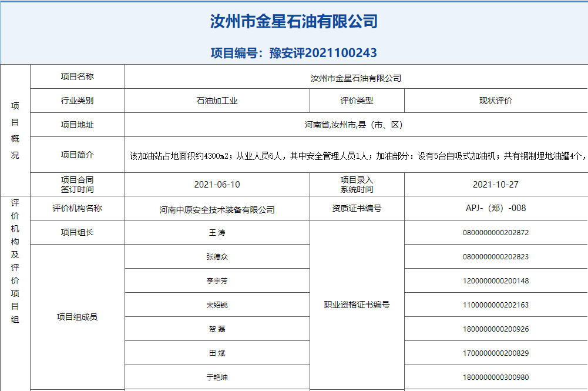Select the 现状评价 value
This screenshot has width=588, height=391.
click(496, 101)
